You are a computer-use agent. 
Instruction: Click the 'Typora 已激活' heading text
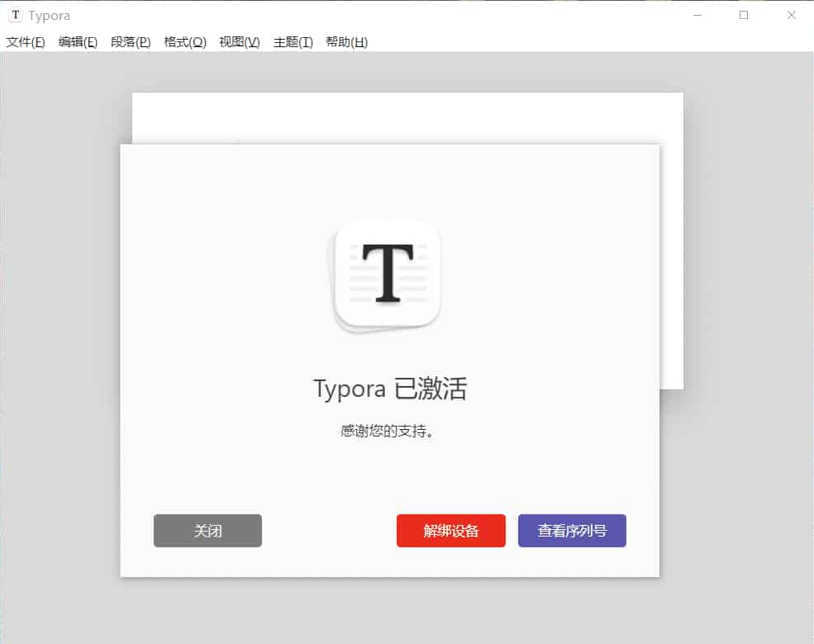tap(390, 389)
